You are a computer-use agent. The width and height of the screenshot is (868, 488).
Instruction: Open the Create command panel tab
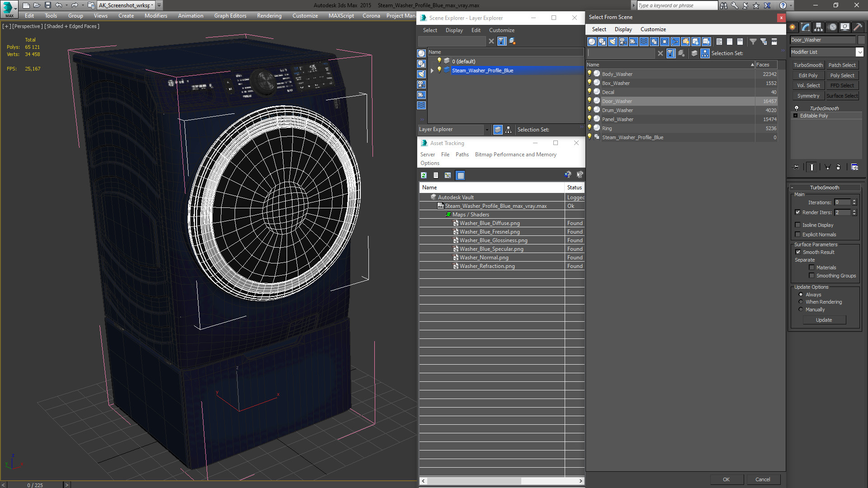793,27
